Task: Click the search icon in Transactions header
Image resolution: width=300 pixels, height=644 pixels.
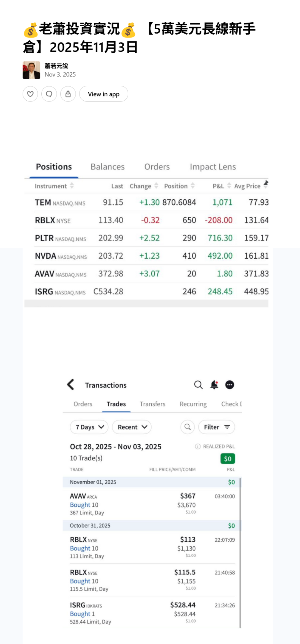Action: pyautogui.click(x=198, y=385)
